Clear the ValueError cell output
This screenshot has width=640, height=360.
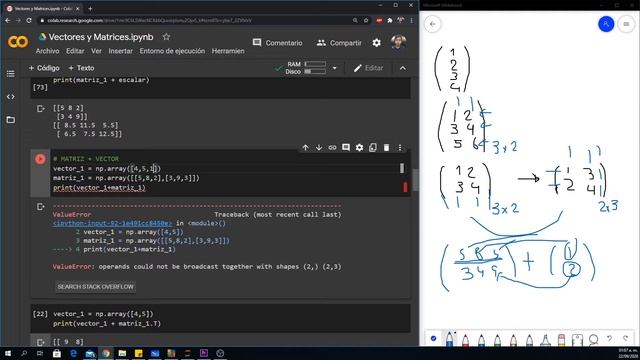[x=41, y=207]
